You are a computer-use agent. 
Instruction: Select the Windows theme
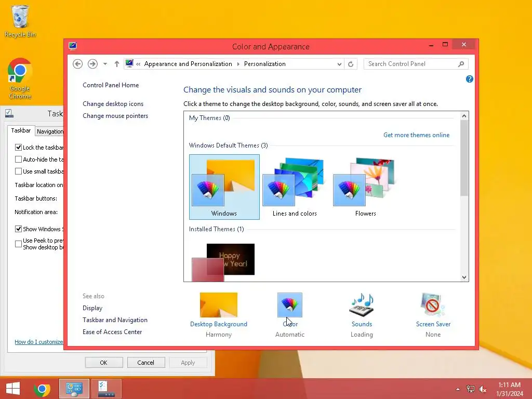[x=224, y=187]
